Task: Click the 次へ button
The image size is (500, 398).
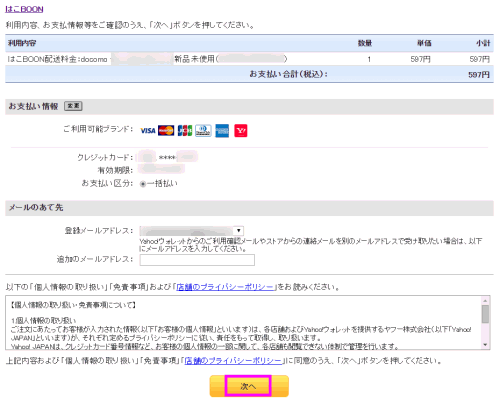Action: 249,386
